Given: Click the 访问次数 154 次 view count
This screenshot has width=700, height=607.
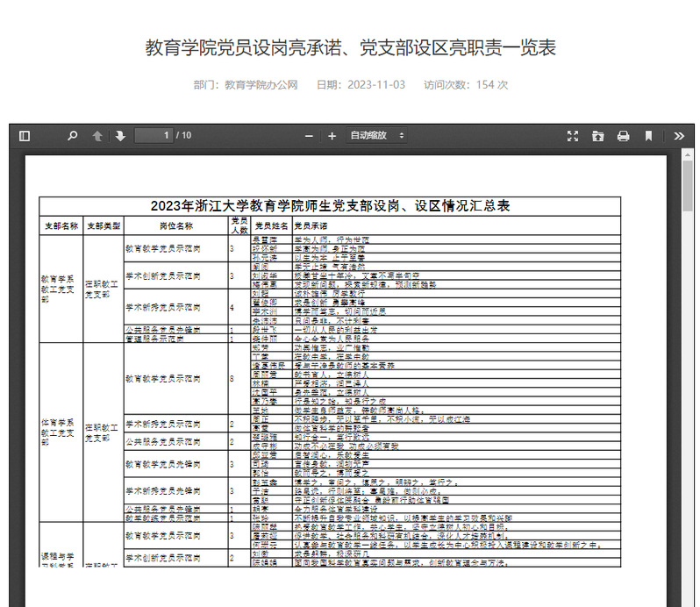Looking at the screenshot, I should (466, 85).
